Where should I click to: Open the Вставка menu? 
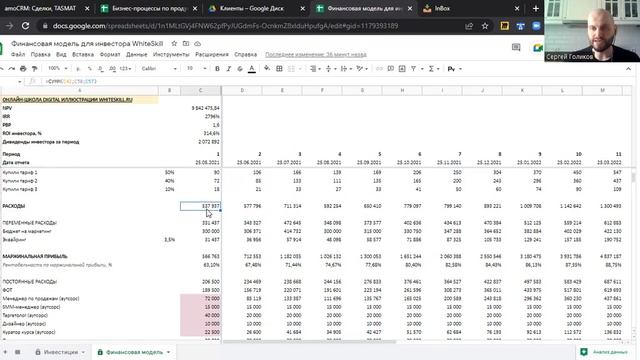coord(83,54)
